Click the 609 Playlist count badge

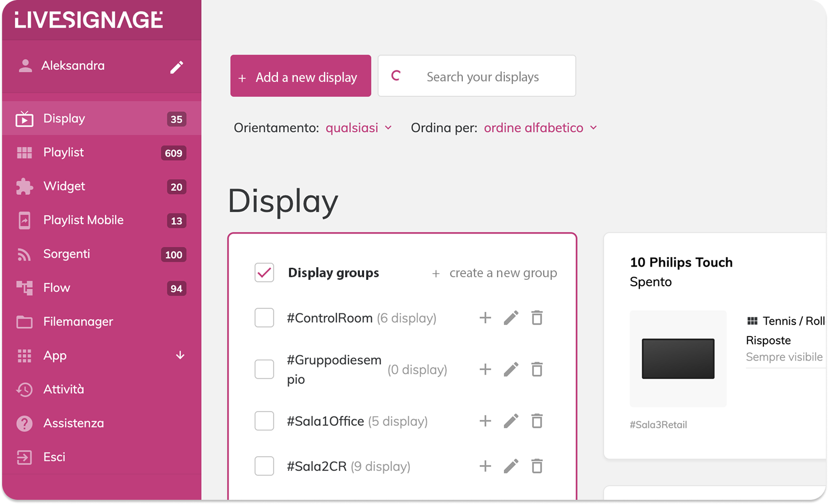coord(173,153)
